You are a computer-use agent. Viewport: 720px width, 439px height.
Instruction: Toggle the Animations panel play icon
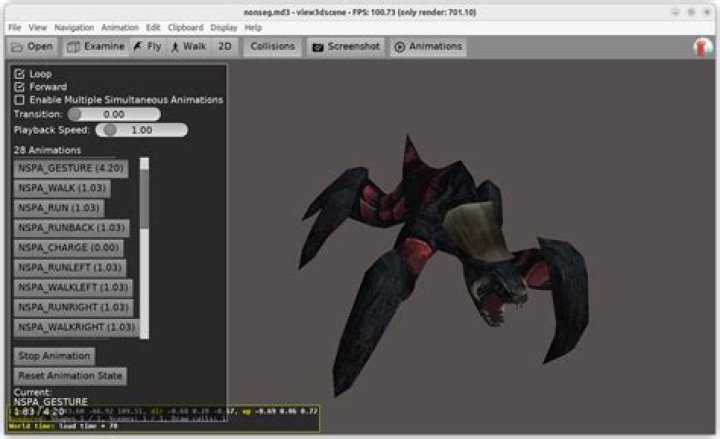(x=400, y=47)
